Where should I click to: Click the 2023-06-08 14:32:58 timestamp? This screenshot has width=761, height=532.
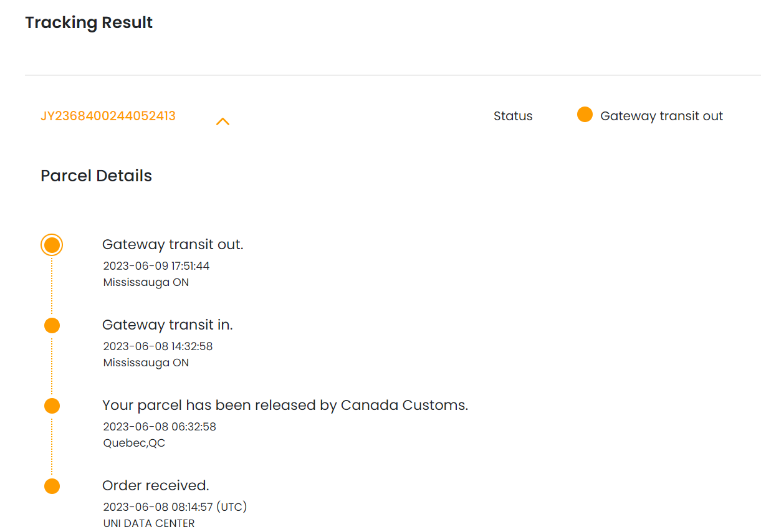coord(158,346)
